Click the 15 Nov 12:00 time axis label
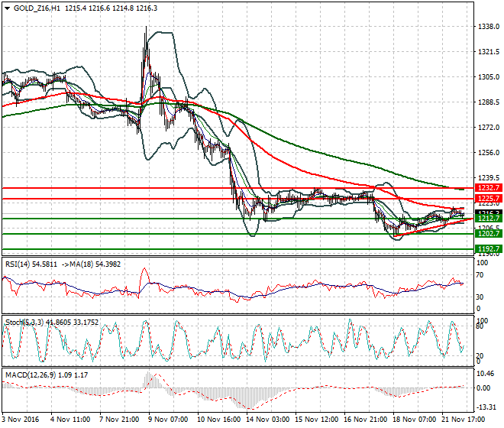Image resolution: width=504 pixels, height=428 pixels. coord(317,420)
